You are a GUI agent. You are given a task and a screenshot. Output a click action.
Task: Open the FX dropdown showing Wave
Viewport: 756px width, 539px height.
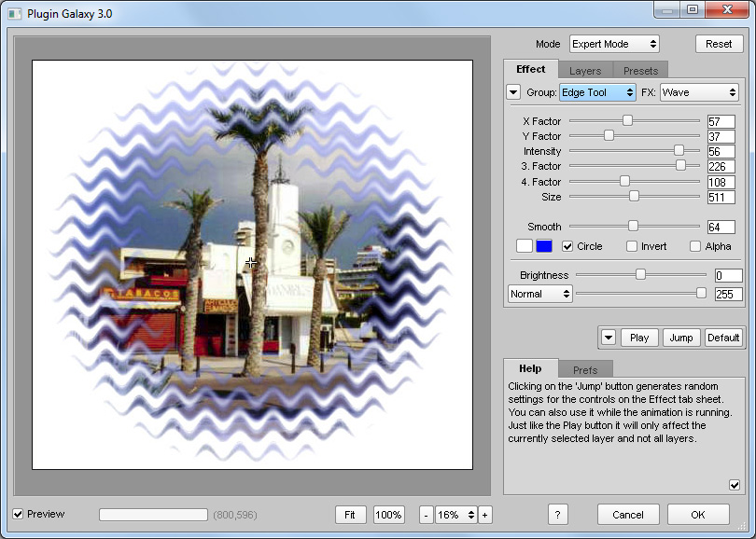click(x=699, y=92)
